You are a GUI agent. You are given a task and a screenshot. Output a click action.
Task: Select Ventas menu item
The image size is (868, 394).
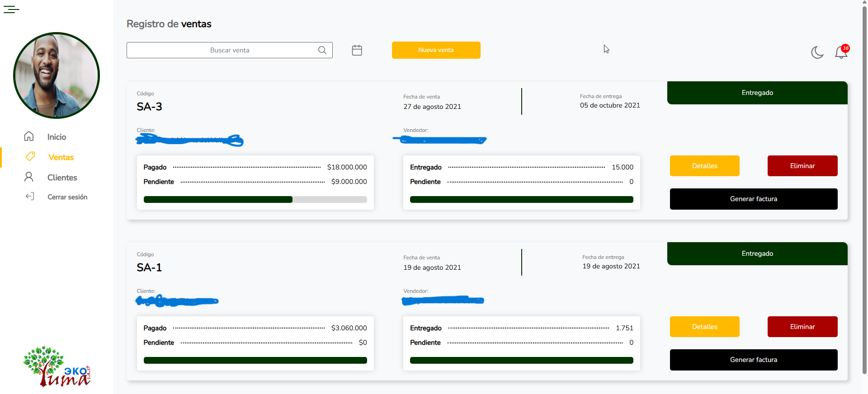click(61, 157)
